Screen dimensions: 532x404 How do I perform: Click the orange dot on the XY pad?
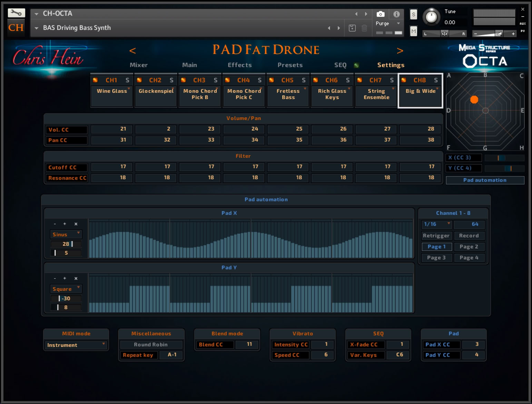(x=474, y=100)
